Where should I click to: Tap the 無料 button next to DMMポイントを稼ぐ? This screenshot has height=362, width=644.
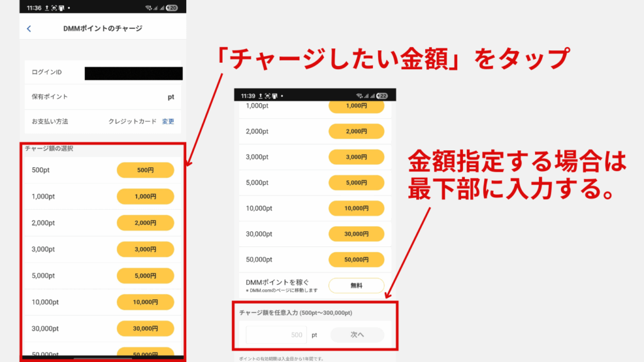pyautogui.click(x=356, y=285)
